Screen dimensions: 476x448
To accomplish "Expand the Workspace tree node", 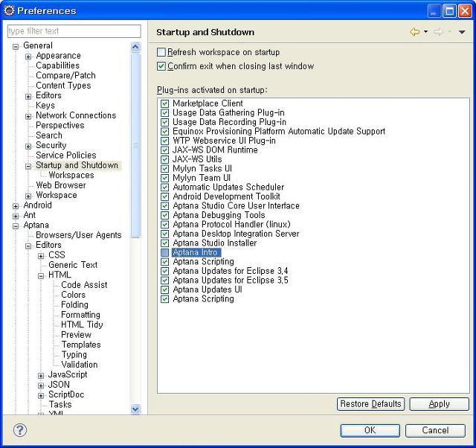I will (28, 196).
